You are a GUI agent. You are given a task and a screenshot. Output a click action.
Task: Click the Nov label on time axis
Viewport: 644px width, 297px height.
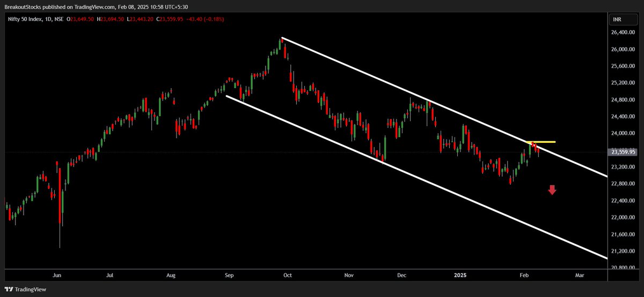pos(349,276)
